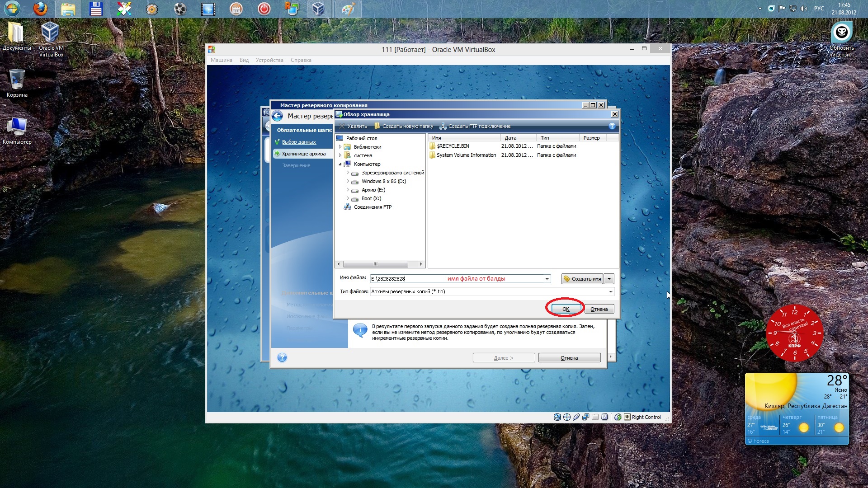Image resolution: width=868 pixels, height=488 pixels.
Task: Expand the система tree node
Action: [x=340, y=155]
